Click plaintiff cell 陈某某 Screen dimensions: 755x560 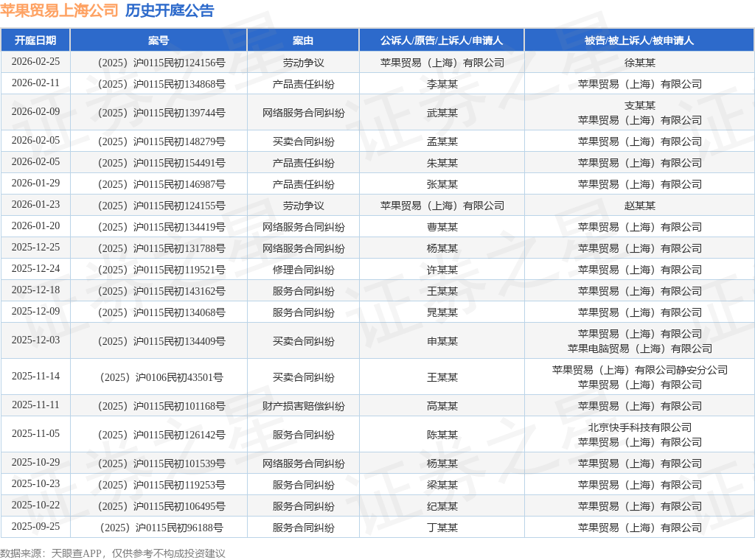[x=442, y=435]
